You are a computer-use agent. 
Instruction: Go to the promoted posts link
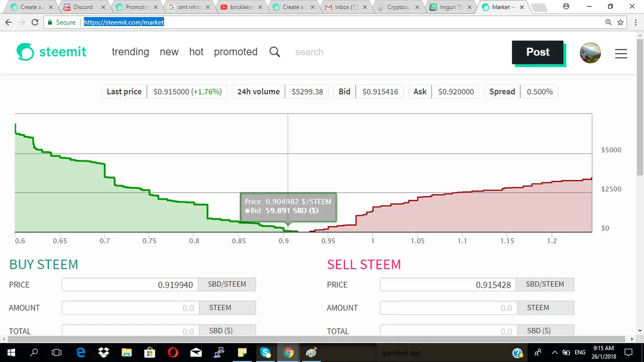235,52
